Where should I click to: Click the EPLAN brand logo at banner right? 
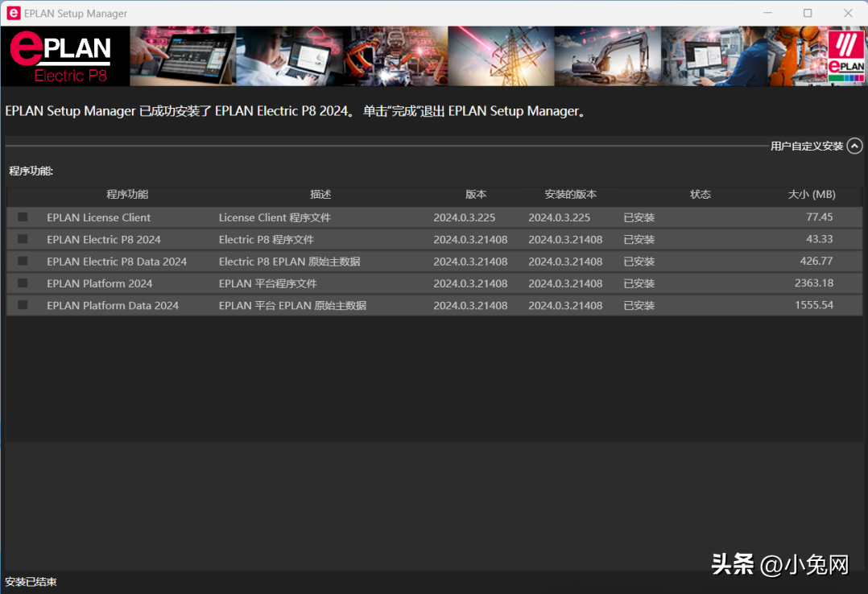pyautogui.click(x=845, y=56)
